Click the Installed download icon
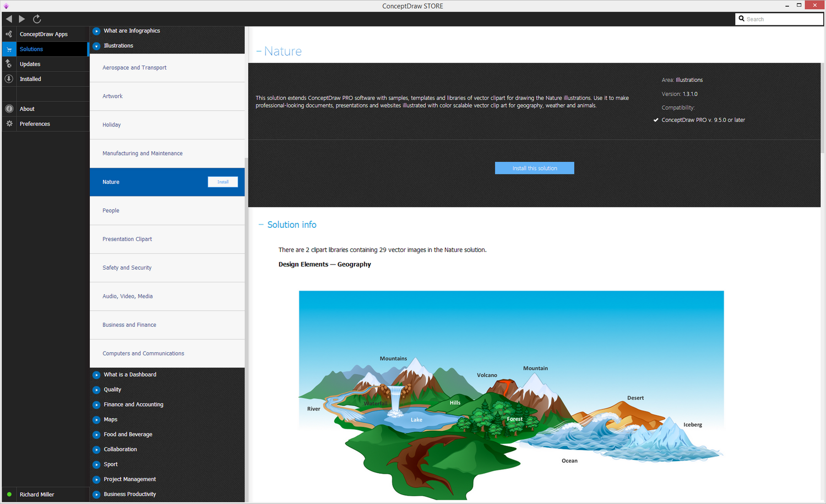This screenshot has height=504, width=826. [9, 79]
